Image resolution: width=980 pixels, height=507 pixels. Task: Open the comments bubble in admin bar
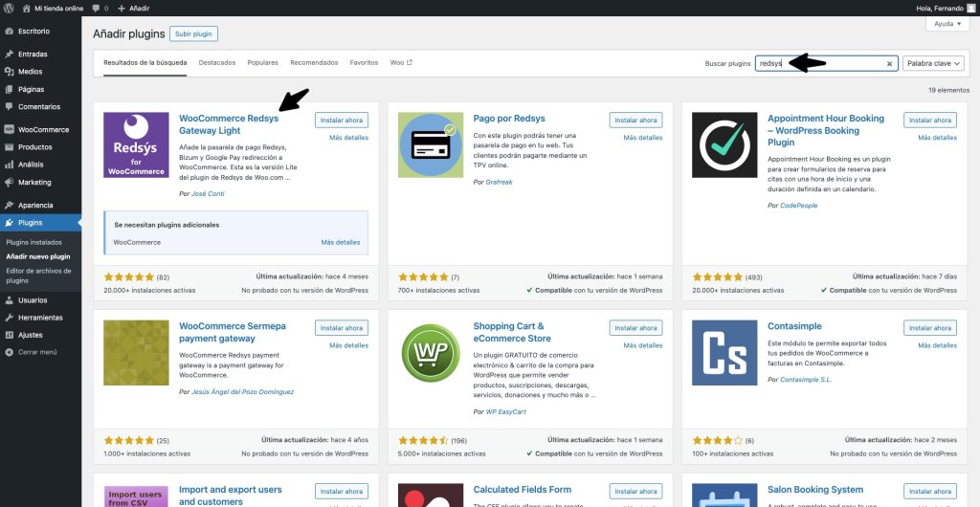tap(100, 8)
